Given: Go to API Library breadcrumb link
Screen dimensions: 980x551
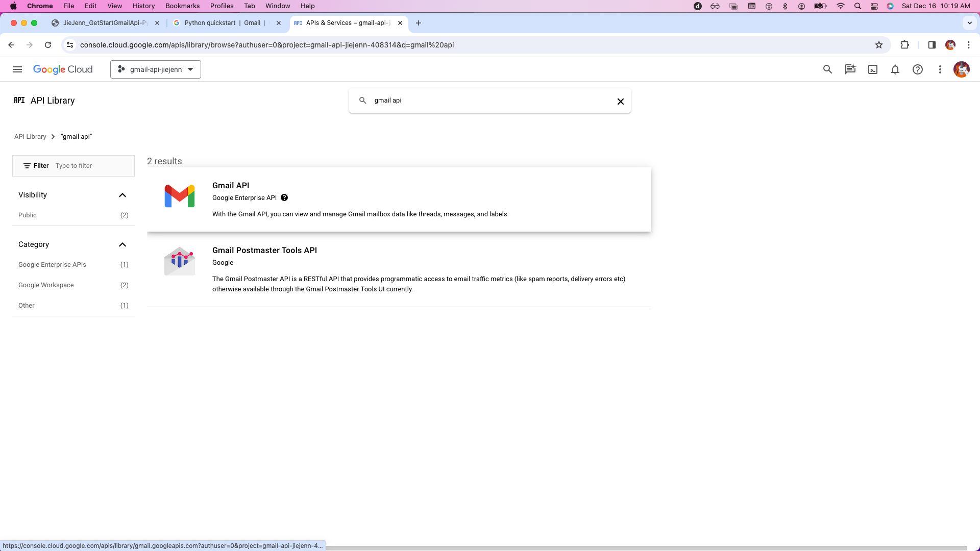Looking at the screenshot, I should (x=30, y=137).
